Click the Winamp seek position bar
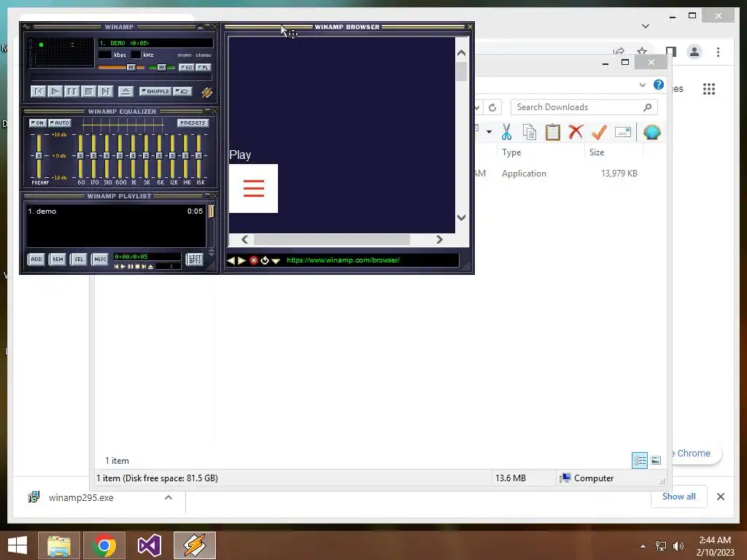Screen dimensions: 747x560 click(x=122, y=77)
